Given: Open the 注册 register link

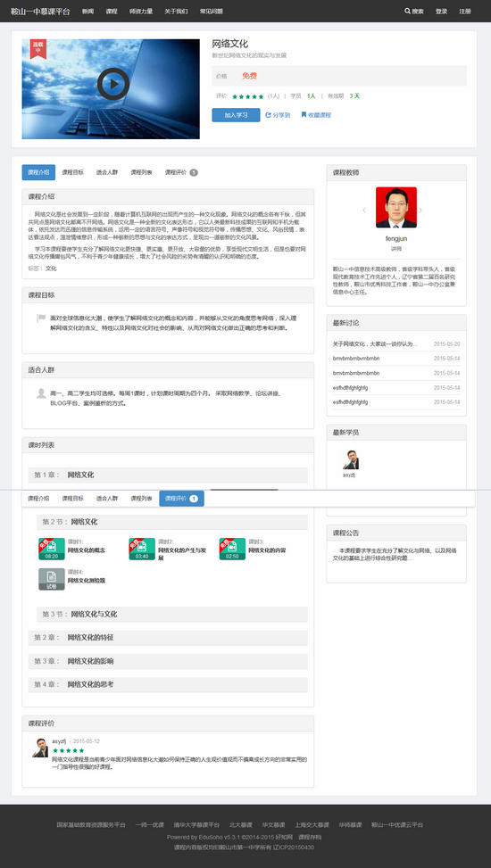Looking at the screenshot, I should point(465,11).
